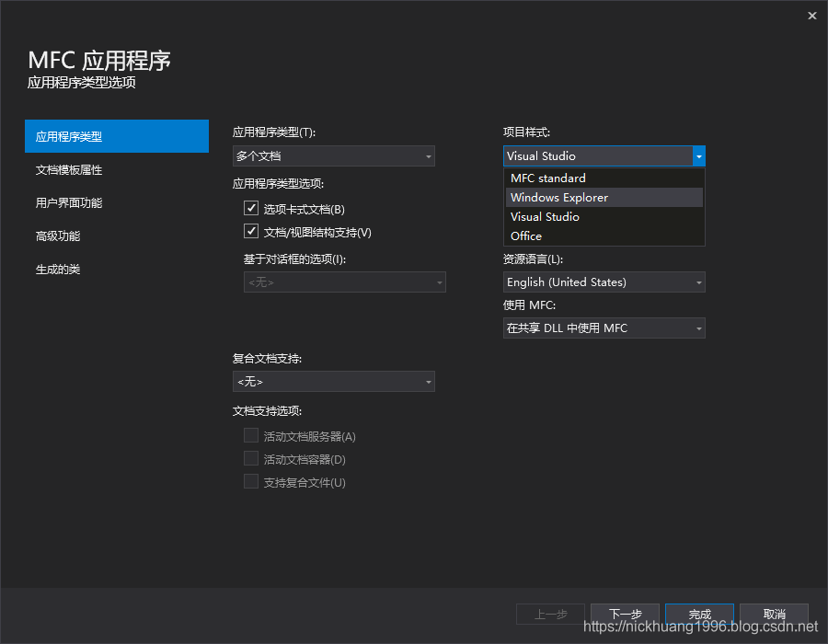This screenshot has width=828, height=644.
Task: Open the 使用 MFC dropdown
Action: coord(604,328)
